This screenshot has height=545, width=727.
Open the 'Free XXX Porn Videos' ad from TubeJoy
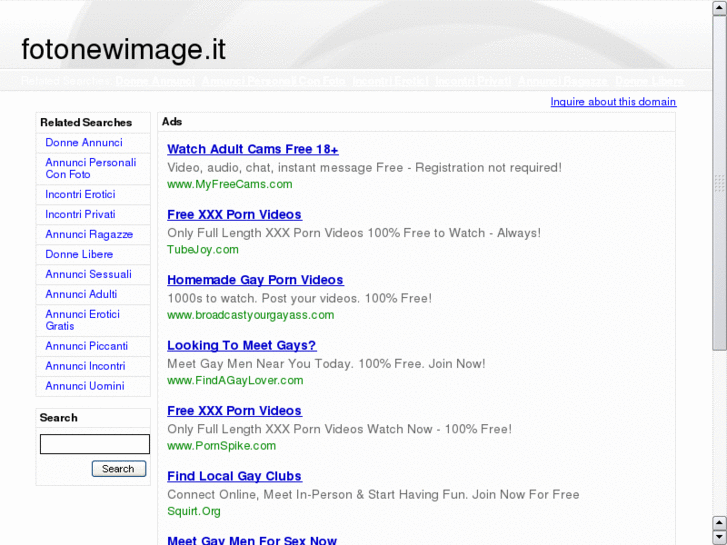234,214
